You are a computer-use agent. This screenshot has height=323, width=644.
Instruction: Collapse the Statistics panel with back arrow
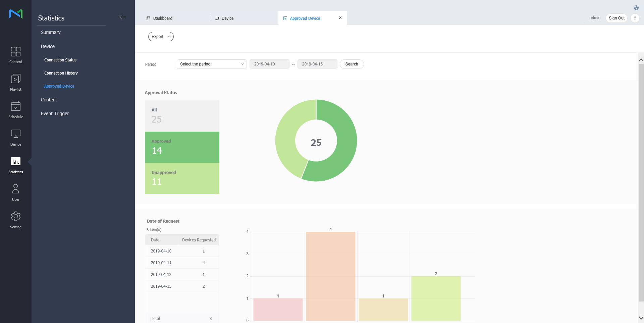coord(122,17)
